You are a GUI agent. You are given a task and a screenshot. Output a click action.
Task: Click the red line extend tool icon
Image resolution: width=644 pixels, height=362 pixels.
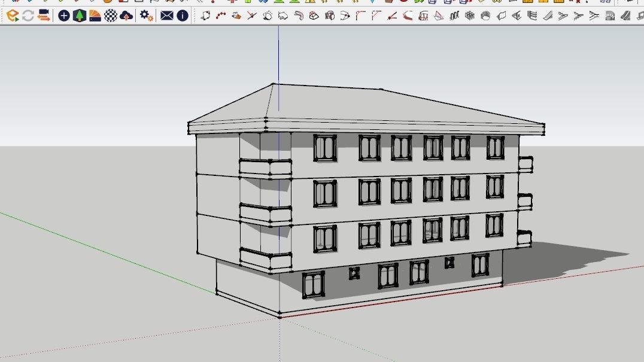coord(392,16)
